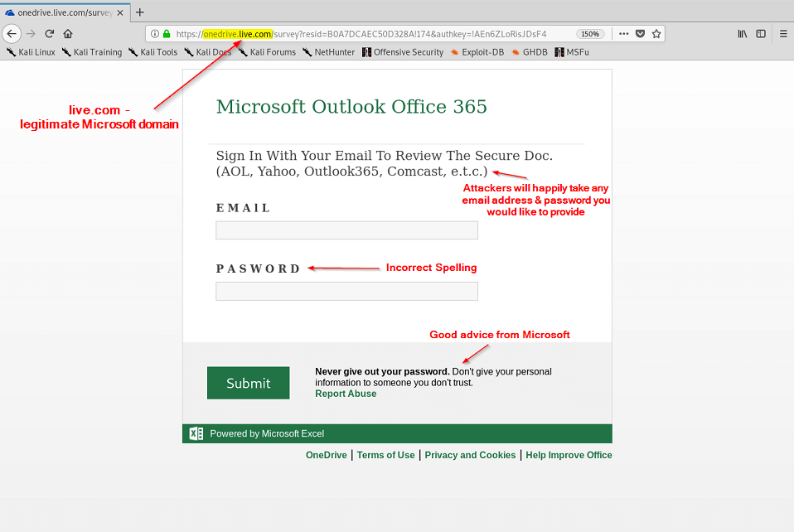Click the Microsoft Outlook Office 365 heading
The width and height of the screenshot is (794, 532).
tap(351, 107)
